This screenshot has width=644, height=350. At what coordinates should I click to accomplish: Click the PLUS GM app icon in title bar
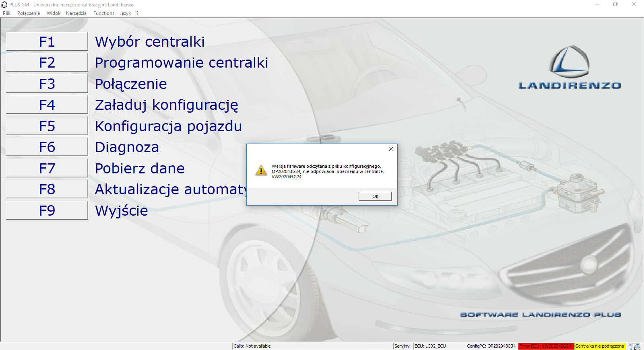click(x=4, y=4)
